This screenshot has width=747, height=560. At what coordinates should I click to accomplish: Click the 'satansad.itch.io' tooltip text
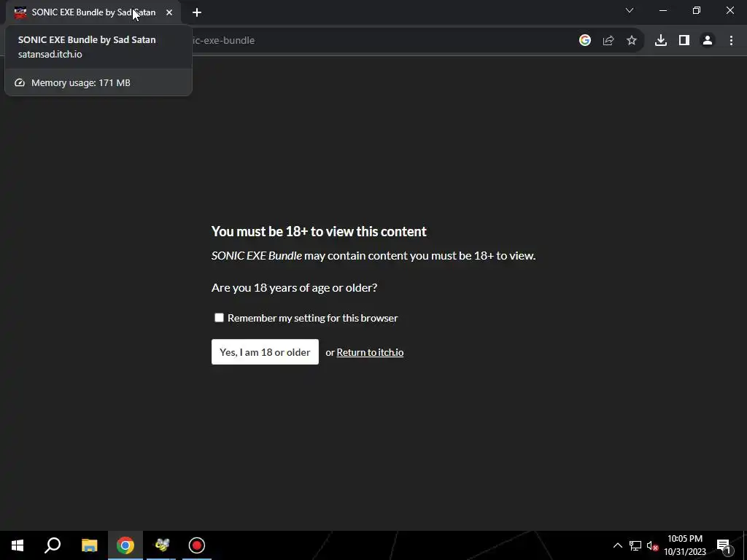(50, 54)
